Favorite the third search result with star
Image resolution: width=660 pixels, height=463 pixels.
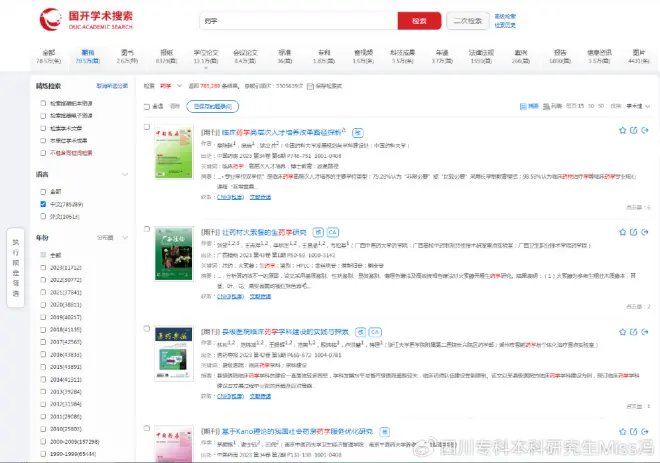click(x=622, y=330)
